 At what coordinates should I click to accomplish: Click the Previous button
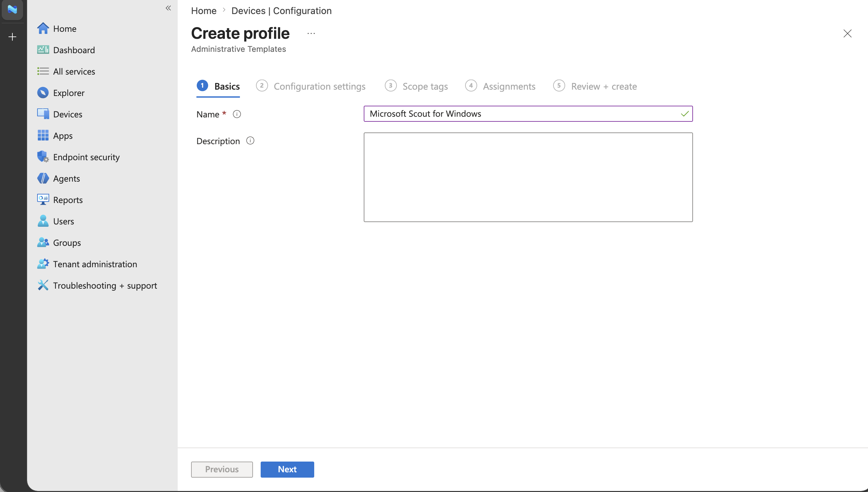[222, 469]
